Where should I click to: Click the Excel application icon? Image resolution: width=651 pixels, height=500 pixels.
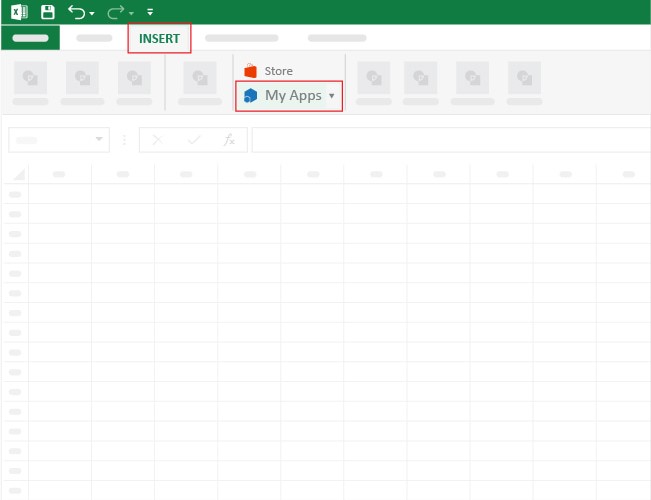click(x=19, y=12)
